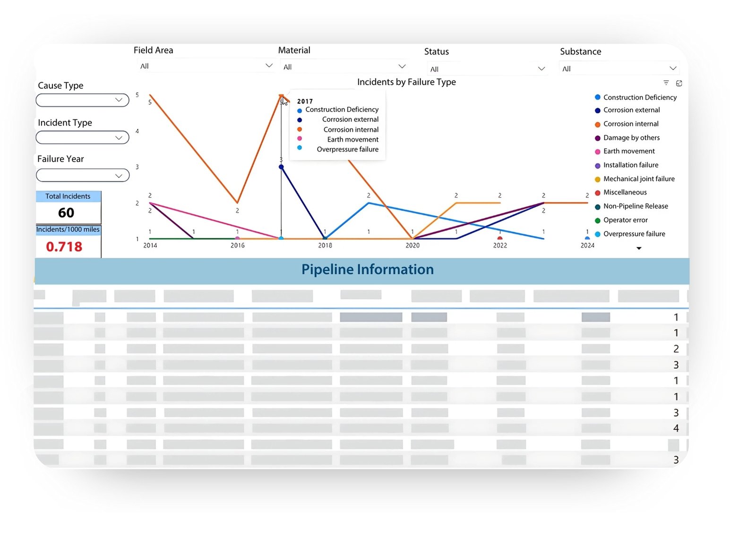Expand the Cause Type dropdown
This screenshot has width=756, height=551.
tap(83, 100)
